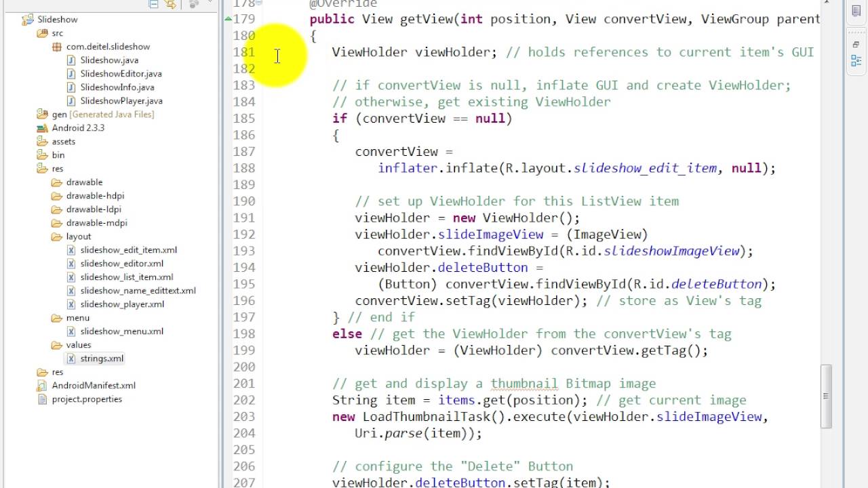
Task: Click the slideshow_player.xml file icon
Action: coord(72,304)
